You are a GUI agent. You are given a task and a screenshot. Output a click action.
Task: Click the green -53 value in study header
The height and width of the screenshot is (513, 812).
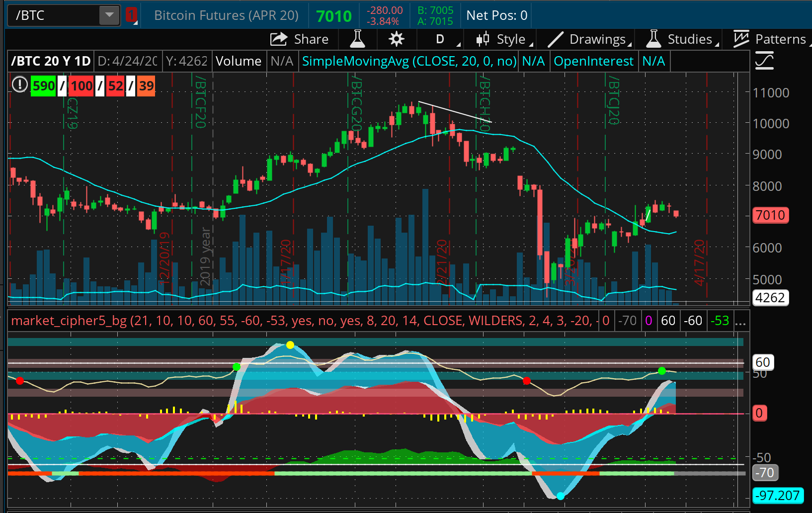tap(720, 321)
